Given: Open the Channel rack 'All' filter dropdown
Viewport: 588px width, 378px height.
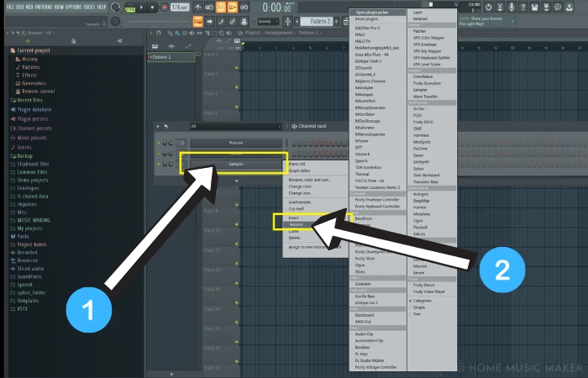Looking at the screenshot, I should point(235,126).
